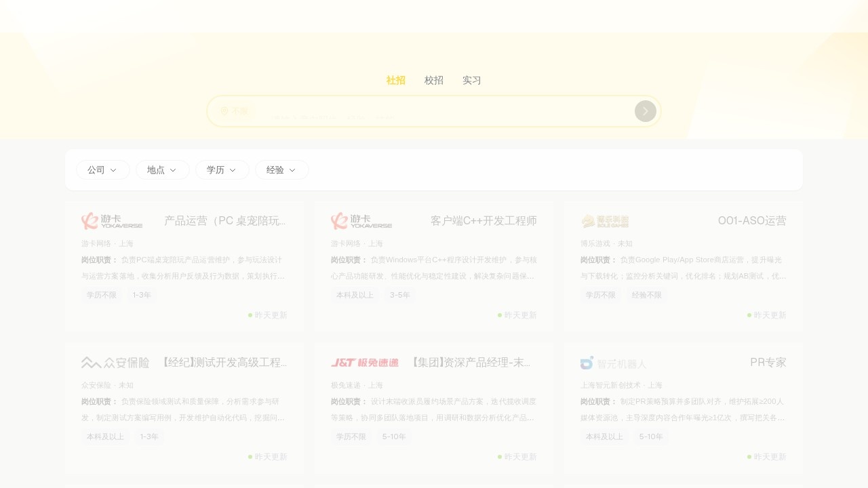Open the 【集团】资深产品经理 job listing
This screenshot has height=488, width=868.
[471, 363]
